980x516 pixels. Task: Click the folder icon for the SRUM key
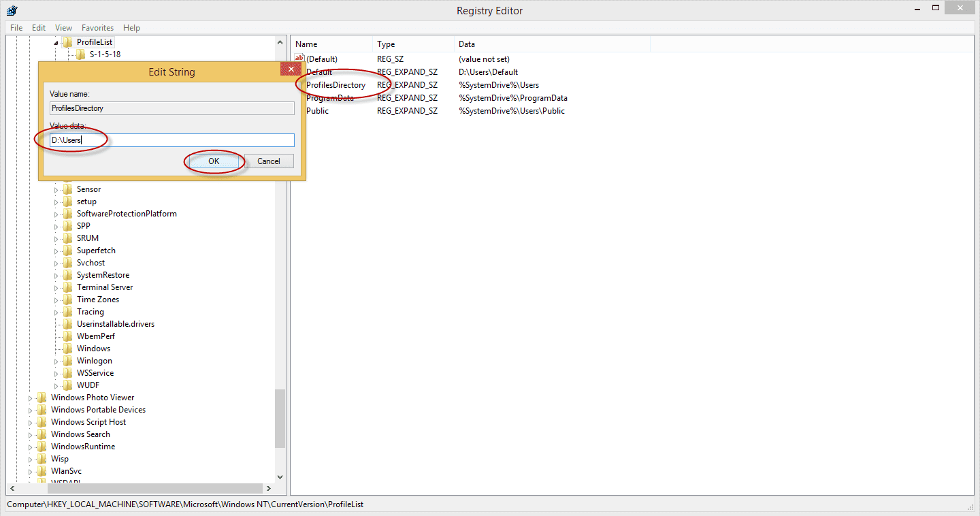(x=68, y=238)
